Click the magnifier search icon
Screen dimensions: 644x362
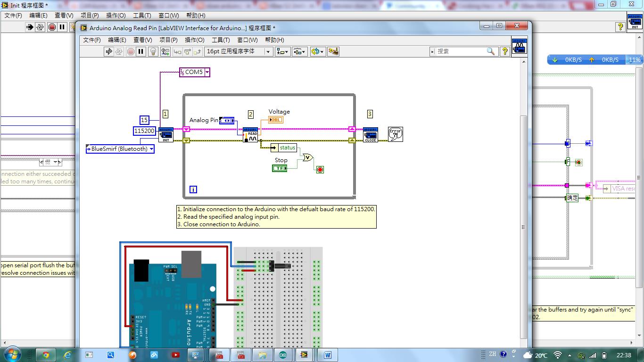(491, 51)
